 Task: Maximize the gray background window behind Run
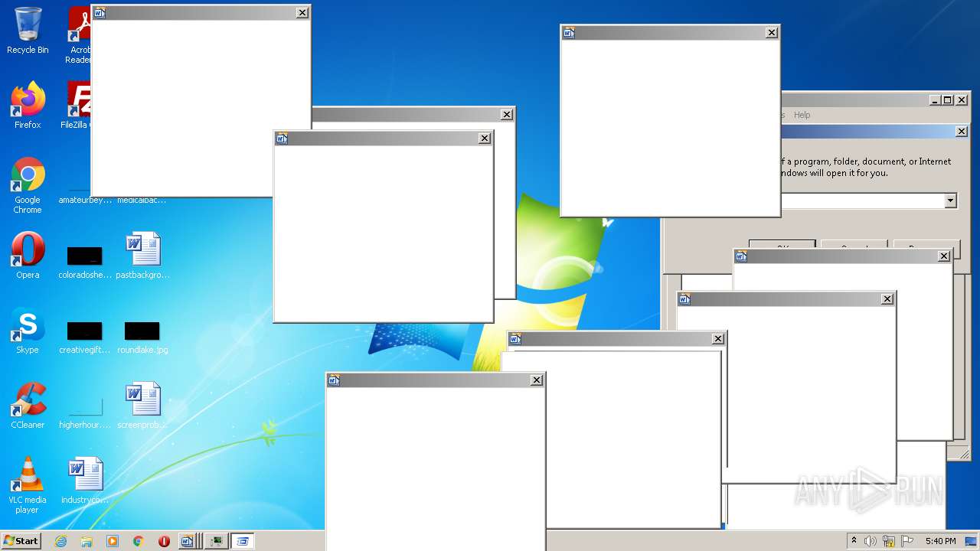pyautogui.click(x=948, y=100)
